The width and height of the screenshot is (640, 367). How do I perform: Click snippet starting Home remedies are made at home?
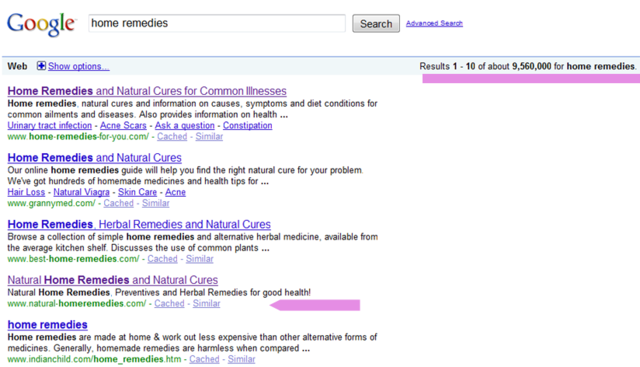[192, 343]
